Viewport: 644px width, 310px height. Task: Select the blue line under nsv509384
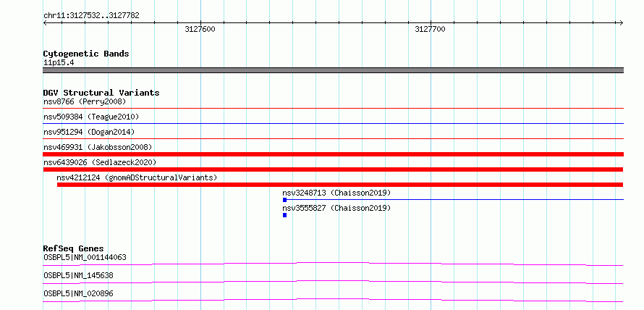coord(334,123)
